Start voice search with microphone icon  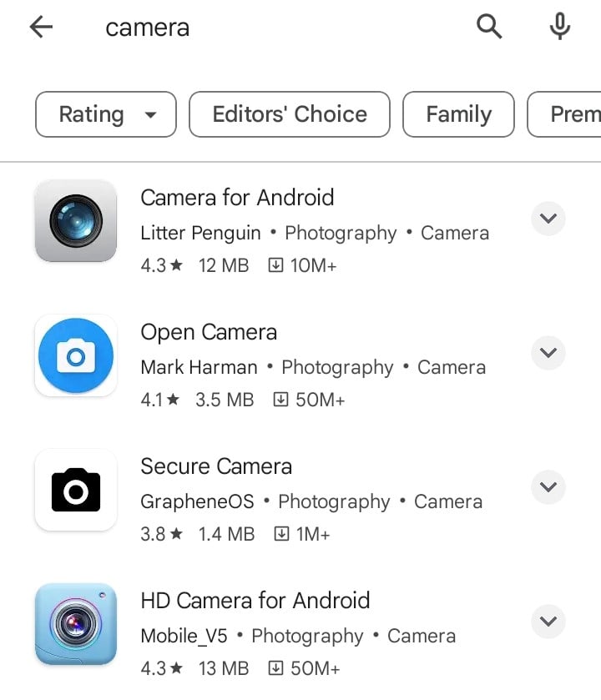(559, 27)
